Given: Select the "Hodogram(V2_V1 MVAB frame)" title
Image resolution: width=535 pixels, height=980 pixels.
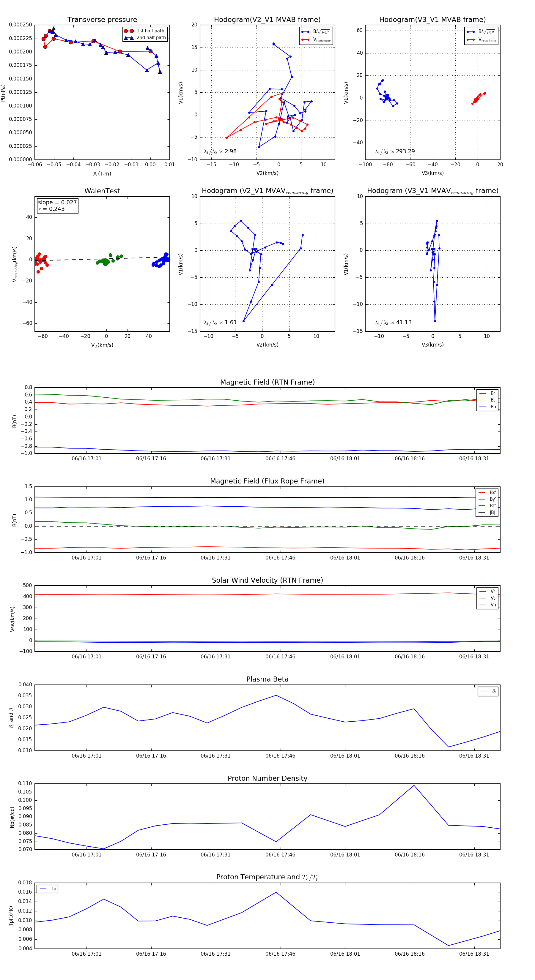Looking at the screenshot, I should click(267, 20).
